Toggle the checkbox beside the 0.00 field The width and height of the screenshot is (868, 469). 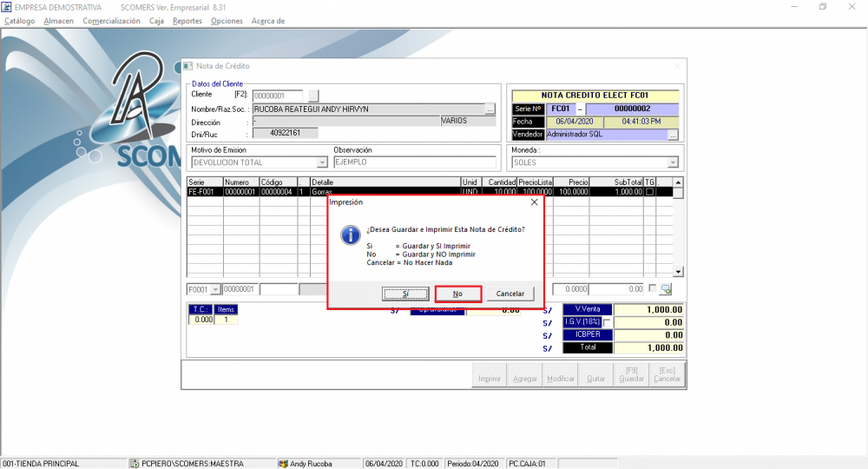click(x=653, y=288)
